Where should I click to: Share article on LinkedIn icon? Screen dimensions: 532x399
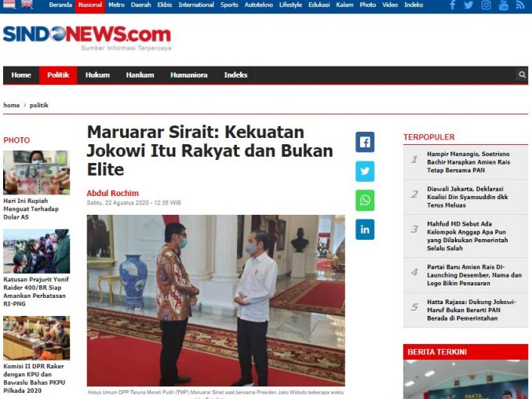(x=365, y=230)
